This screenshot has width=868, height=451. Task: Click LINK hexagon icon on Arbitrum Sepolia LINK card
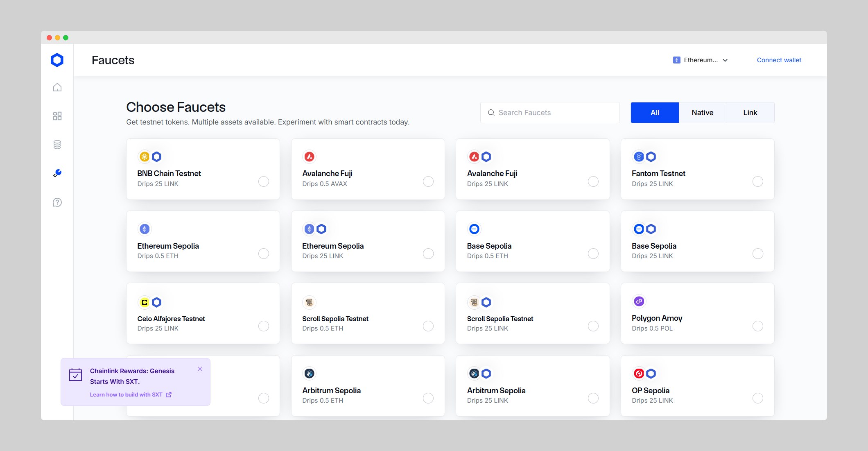[486, 374]
